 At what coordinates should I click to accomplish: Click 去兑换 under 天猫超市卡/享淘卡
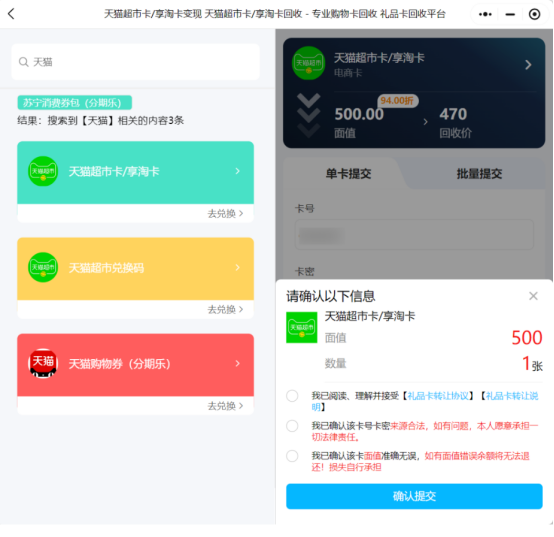tap(225, 214)
